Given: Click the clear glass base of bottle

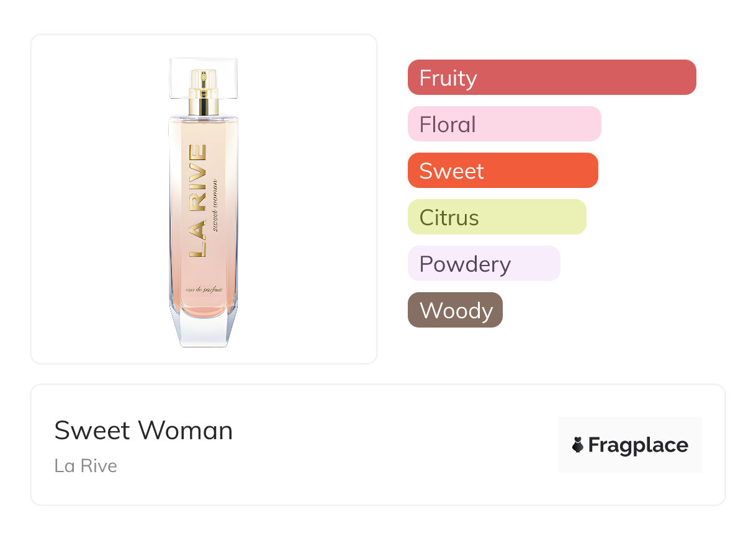Looking at the screenshot, I should pos(204,332).
